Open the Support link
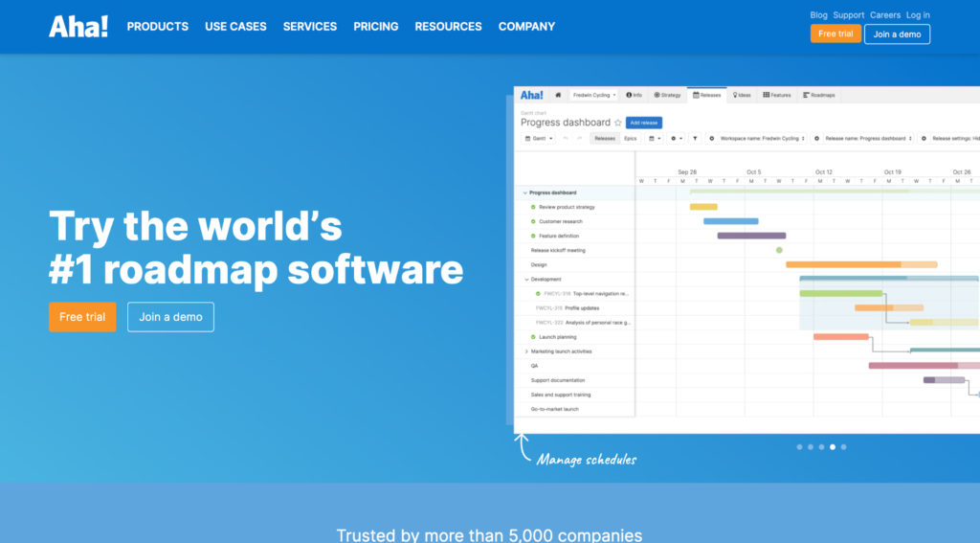The height and width of the screenshot is (543, 980). point(849,15)
